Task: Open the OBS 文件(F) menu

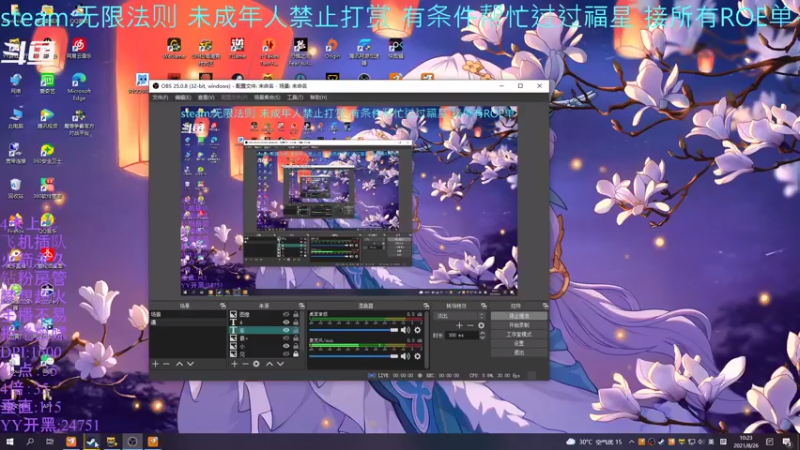Action: point(160,97)
